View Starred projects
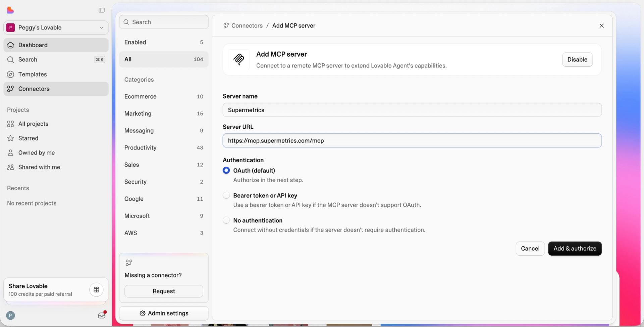This screenshot has width=644, height=327. tap(56, 138)
